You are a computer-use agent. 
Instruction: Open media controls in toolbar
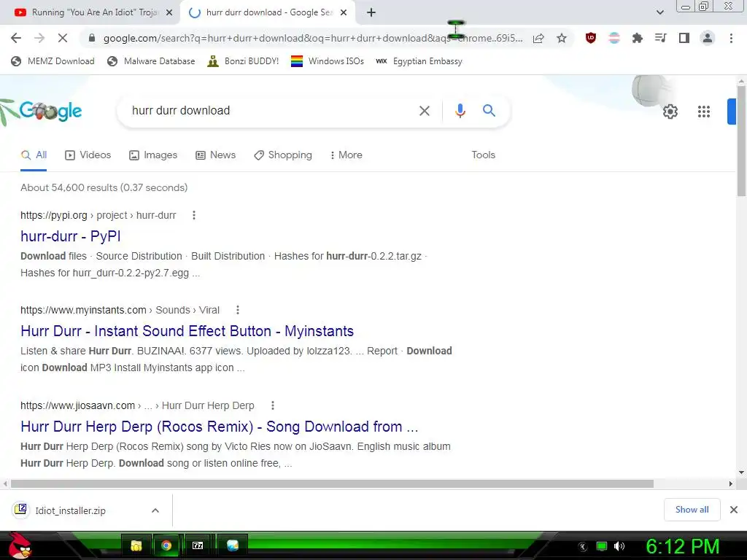coord(661,38)
